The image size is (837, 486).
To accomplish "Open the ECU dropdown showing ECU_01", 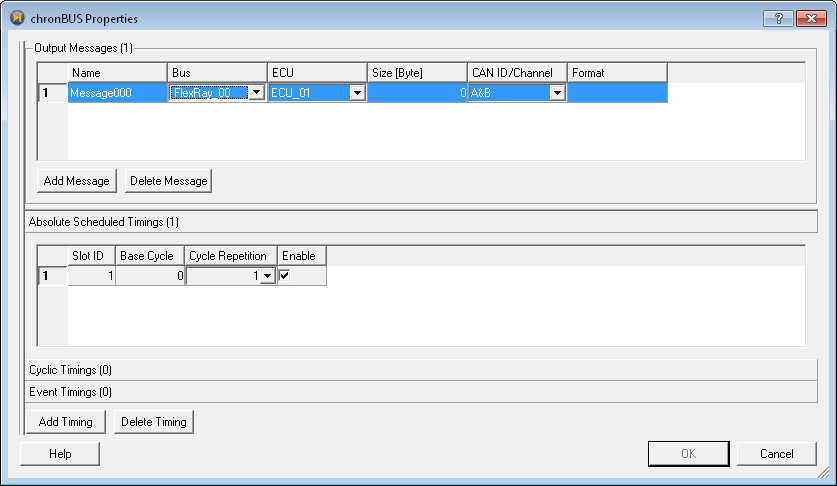I will point(357,92).
